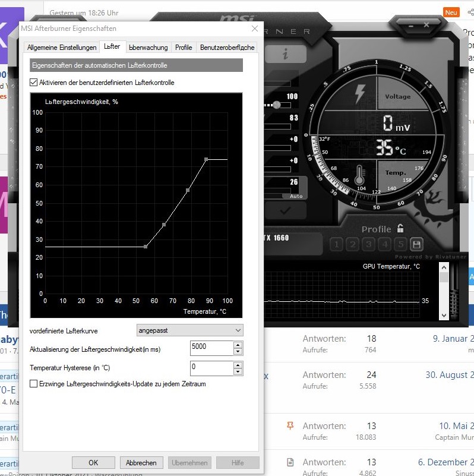Click the lightning bolt icon on the gauge

pos(360,93)
